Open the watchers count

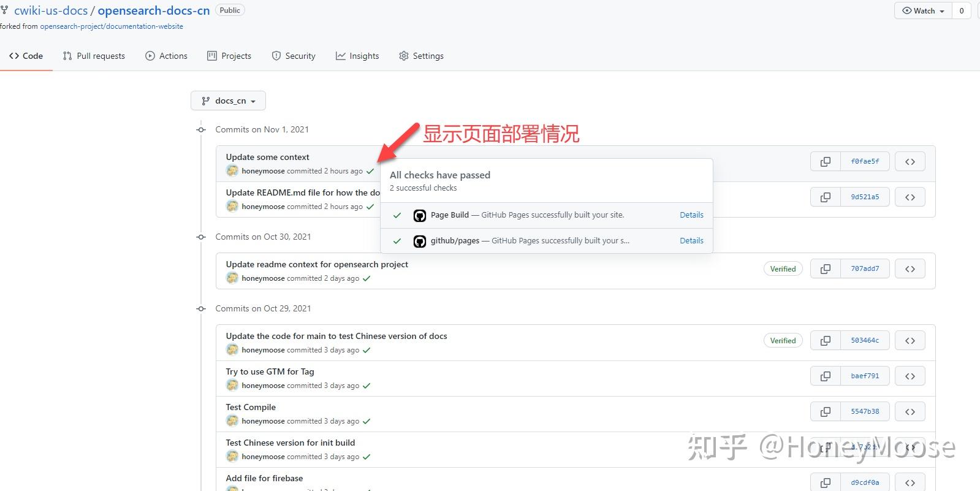click(962, 10)
